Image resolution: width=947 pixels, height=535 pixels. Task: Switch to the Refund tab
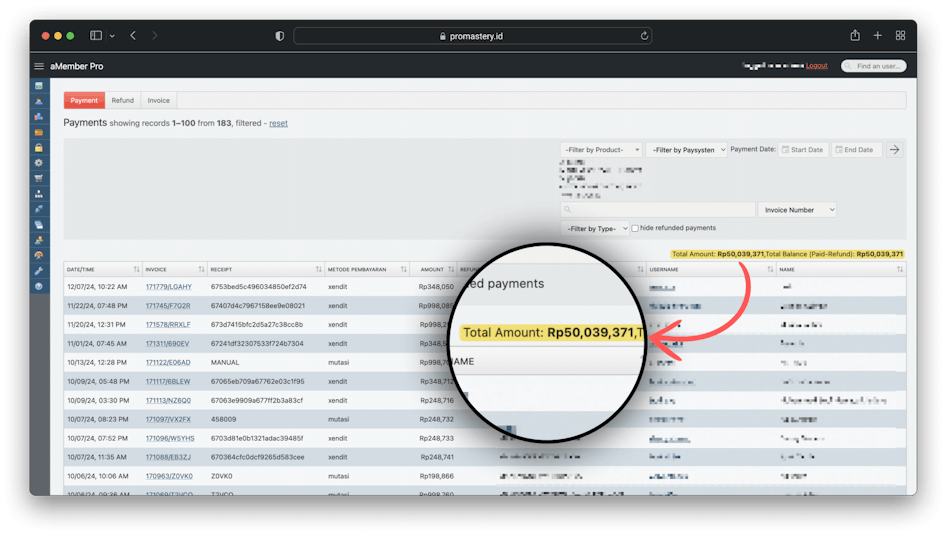[122, 100]
